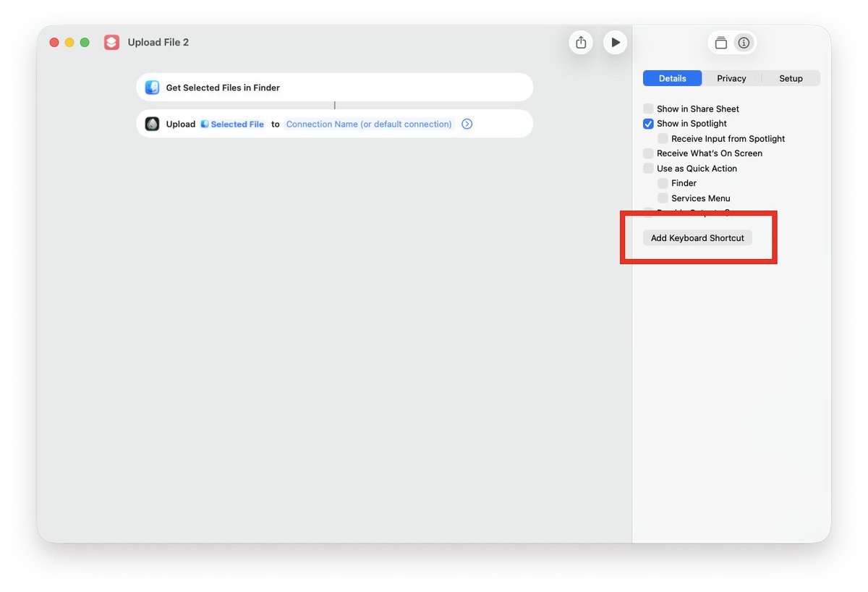The image size is (868, 592).
Task: Select the Details tab
Action: [x=672, y=78]
